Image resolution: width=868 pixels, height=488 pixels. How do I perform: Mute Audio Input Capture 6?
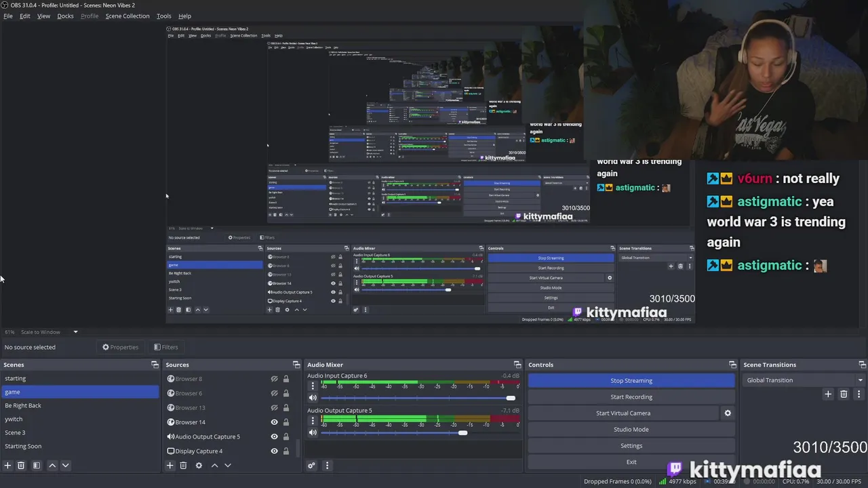click(313, 398)
